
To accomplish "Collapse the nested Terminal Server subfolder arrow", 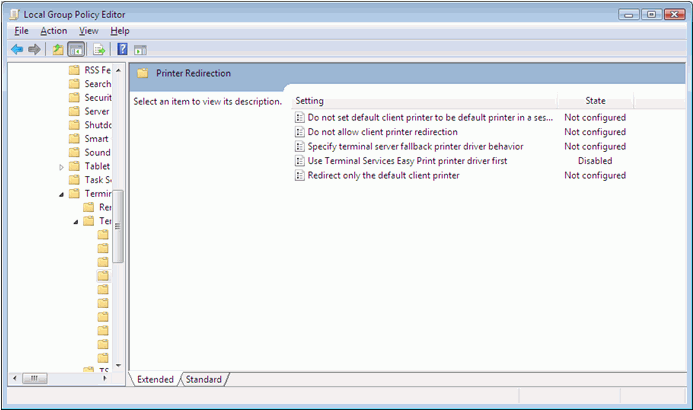I will 76,221.
